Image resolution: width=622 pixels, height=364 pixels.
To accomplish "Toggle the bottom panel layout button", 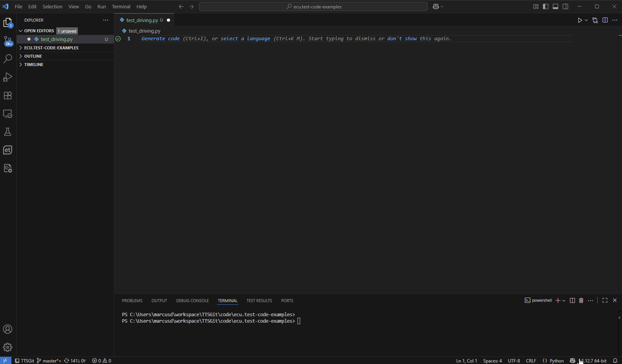I will tap(556, 6).
